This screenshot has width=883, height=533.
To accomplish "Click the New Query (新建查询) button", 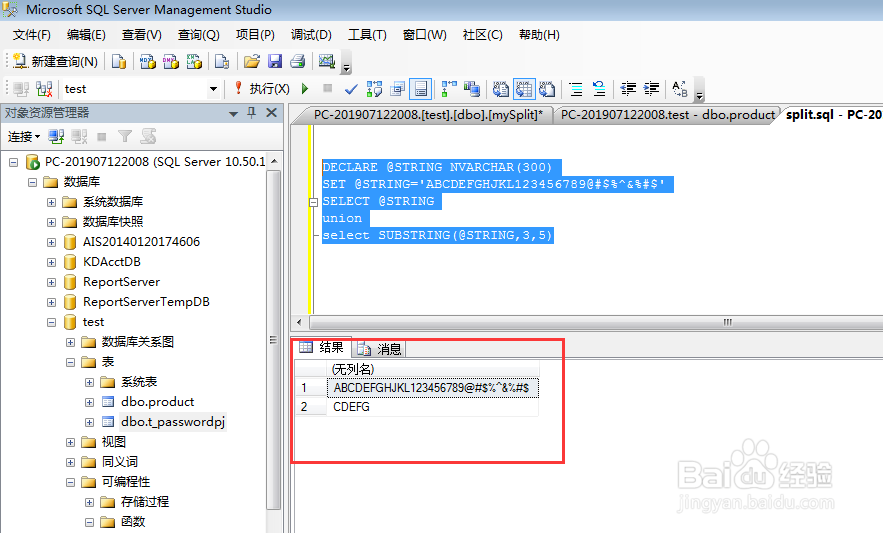I will click(x=55, y=61).
